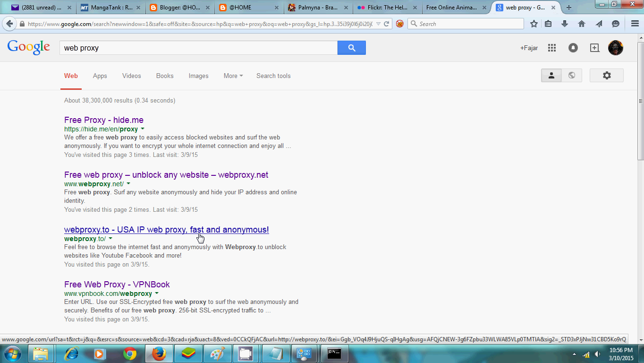Image resolution: width=644 pixels, height=363 pixels.
Task: Open the Free Proxy - hide.me result
Action: 104,120
